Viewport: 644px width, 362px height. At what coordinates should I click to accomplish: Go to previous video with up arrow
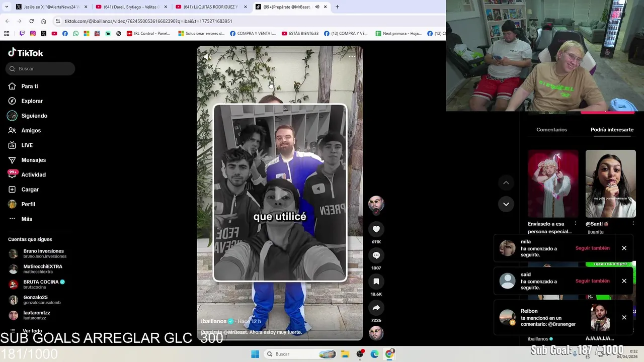[x=506, y=183]
